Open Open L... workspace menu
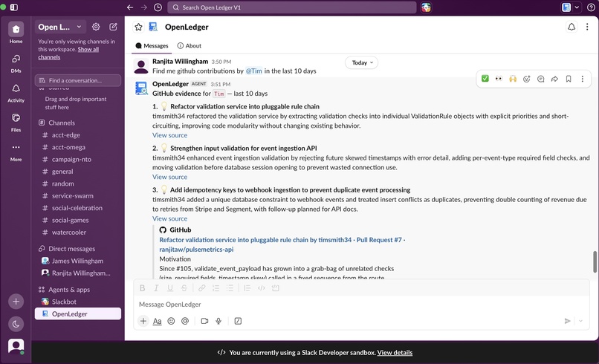This screenshot has height=364, width=599. [59, 27]
